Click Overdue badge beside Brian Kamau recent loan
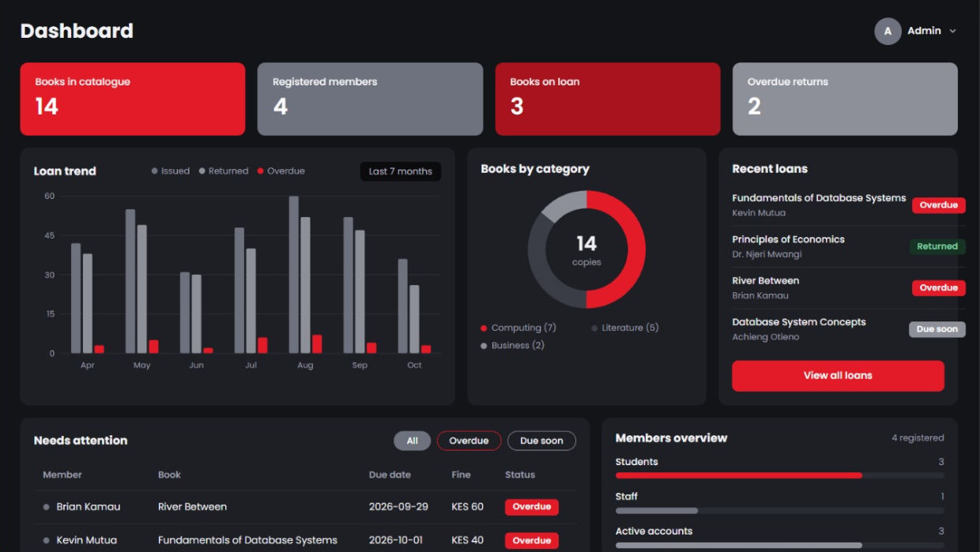The image size is (980, 552). pyautogui.click(x=939, y=288)
